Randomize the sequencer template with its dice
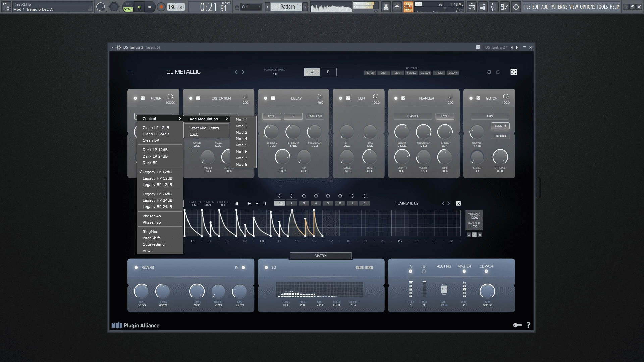 click(458, 203)
